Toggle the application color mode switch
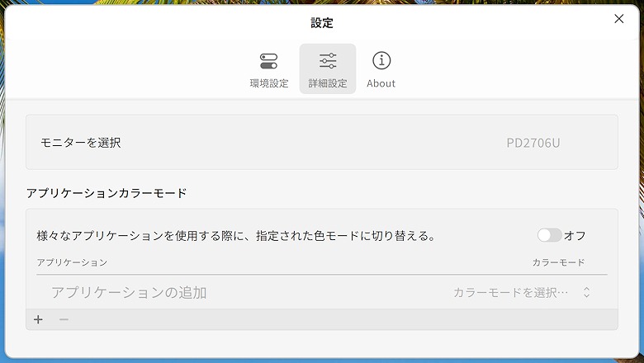The image size is (644, 363). 549,235
